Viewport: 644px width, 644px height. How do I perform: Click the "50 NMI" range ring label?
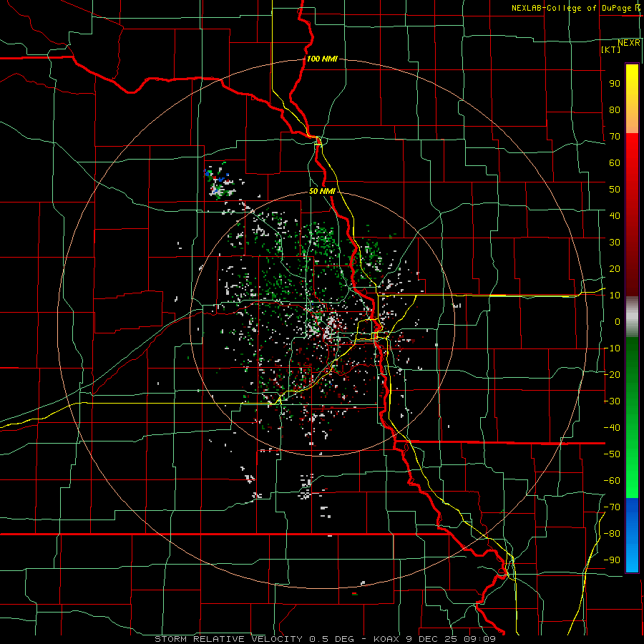coord(322,191)
